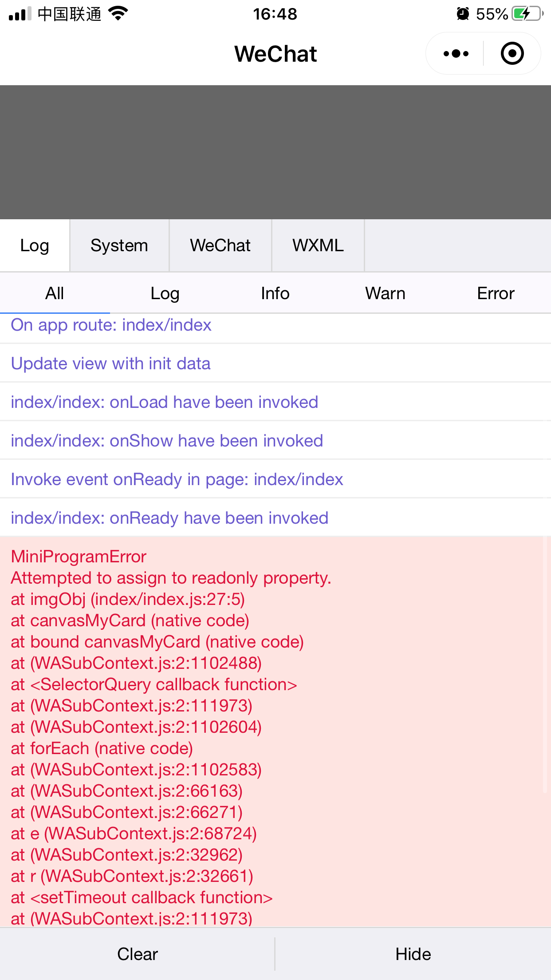This screenshot has width=551, height=980.
Task: Filter logs by Info level
Action: click(275, 293)
